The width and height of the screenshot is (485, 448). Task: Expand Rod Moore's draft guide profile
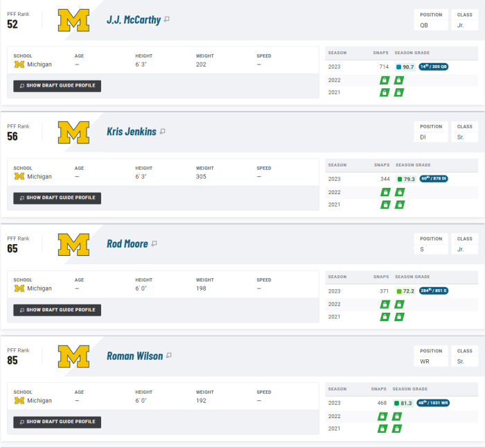coord(58,310)
